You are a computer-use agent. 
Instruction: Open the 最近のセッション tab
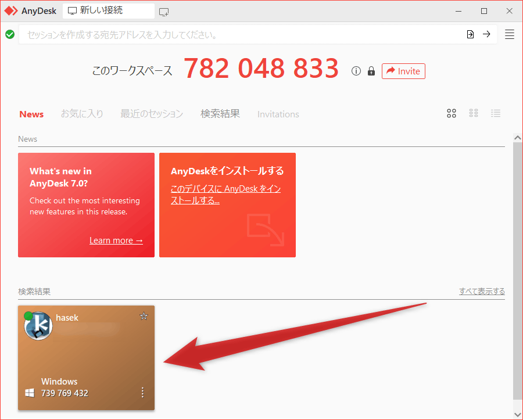tap(152, 114)
